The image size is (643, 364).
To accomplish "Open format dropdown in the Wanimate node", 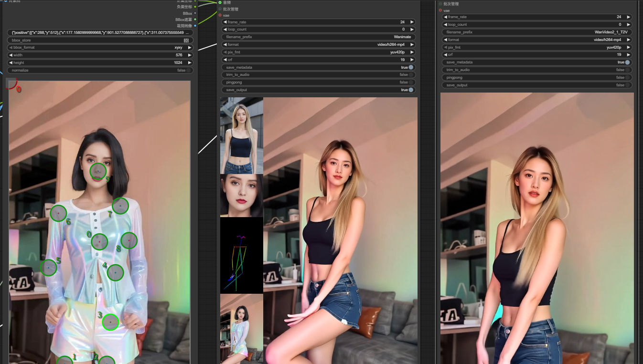I will click(318, 44).
